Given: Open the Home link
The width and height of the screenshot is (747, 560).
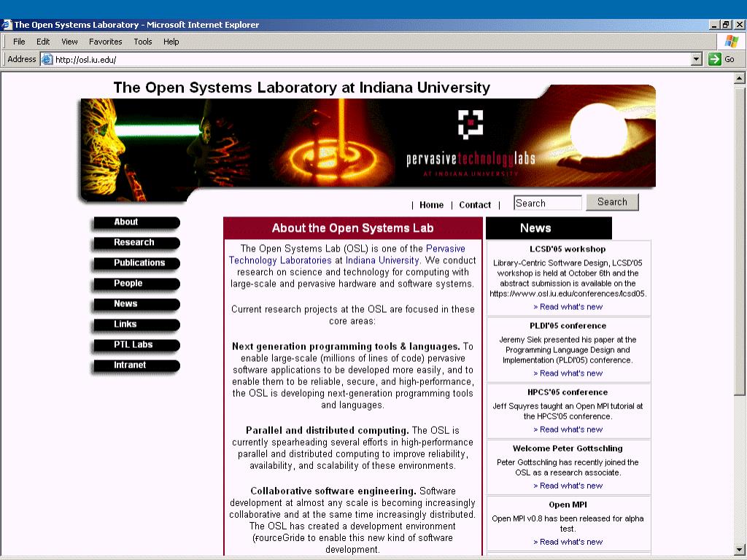Looking at the screenshot, I should pyautogui.click(x=432, y=205).
